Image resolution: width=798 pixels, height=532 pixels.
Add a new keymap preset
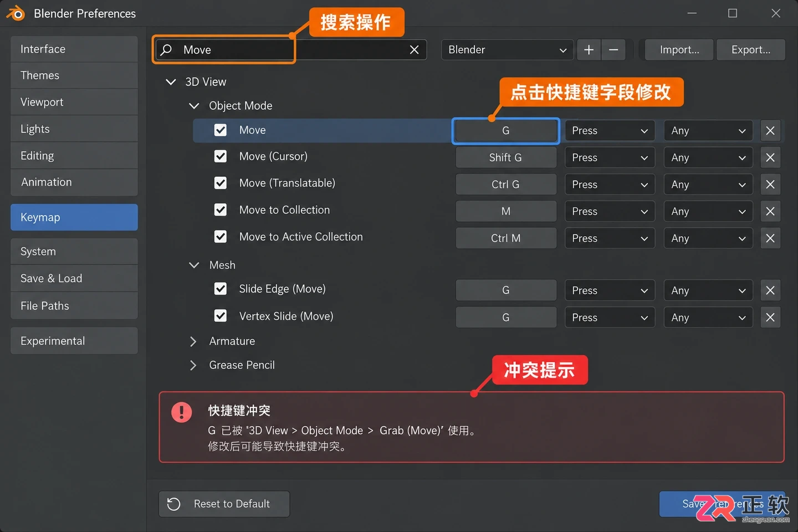589,50
